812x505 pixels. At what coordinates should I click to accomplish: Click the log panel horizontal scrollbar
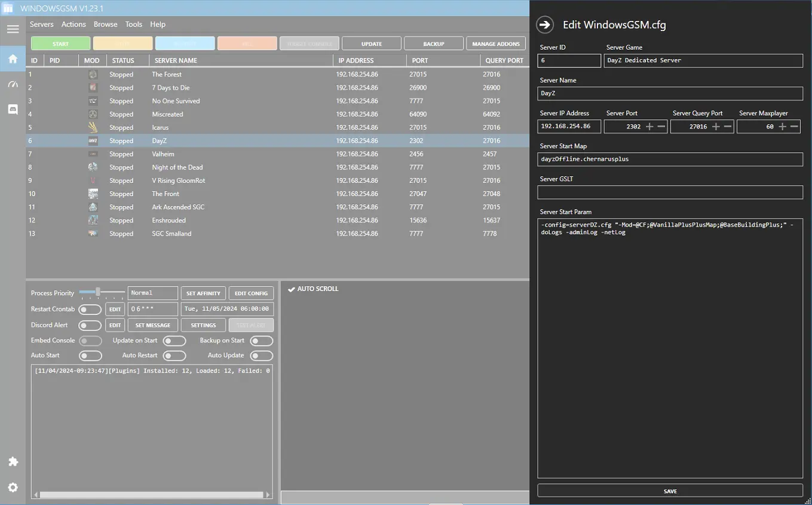click(x=152, y=495)
